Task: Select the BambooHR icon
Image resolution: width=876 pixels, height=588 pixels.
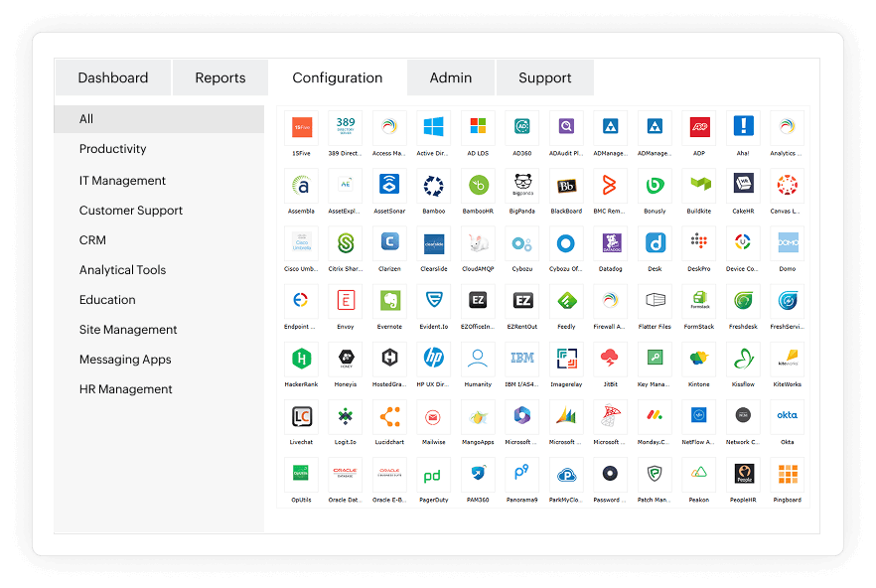Action: (x=478, y=185)
